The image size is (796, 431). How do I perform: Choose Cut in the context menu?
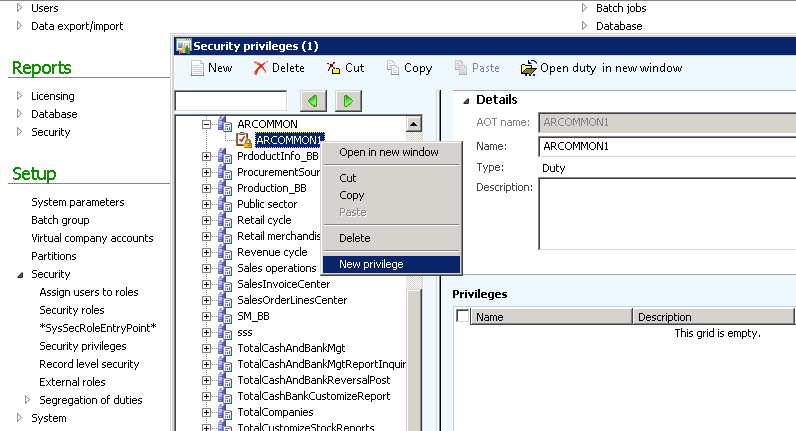348,178
